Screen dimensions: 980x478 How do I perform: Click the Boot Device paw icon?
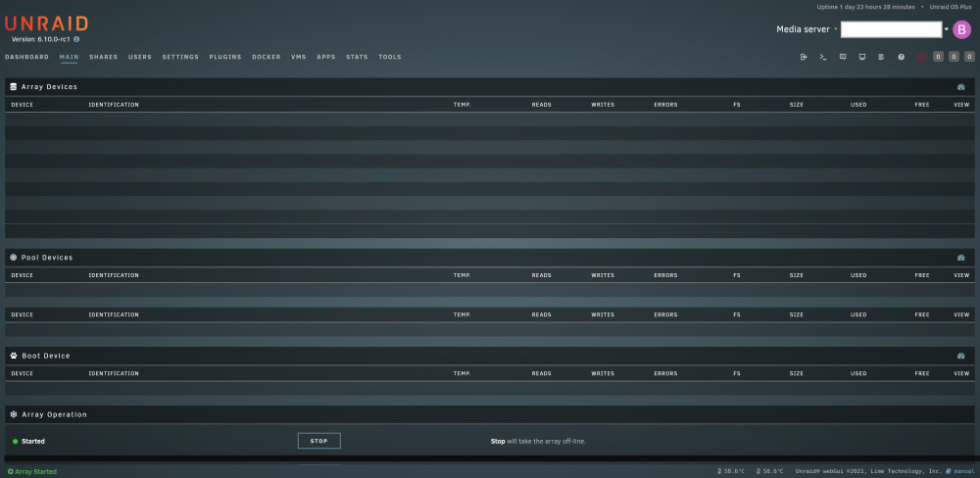14,356
